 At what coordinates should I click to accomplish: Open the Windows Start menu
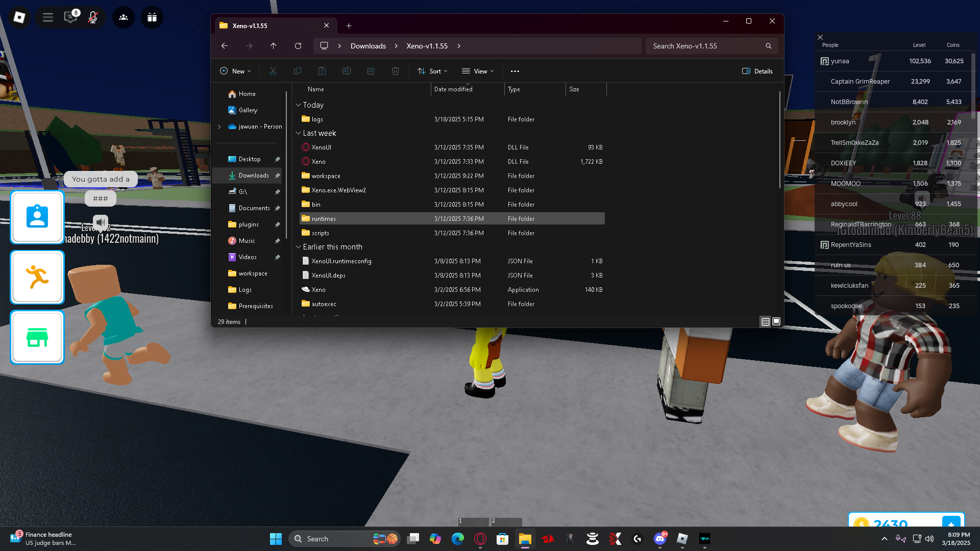(276, 539)
